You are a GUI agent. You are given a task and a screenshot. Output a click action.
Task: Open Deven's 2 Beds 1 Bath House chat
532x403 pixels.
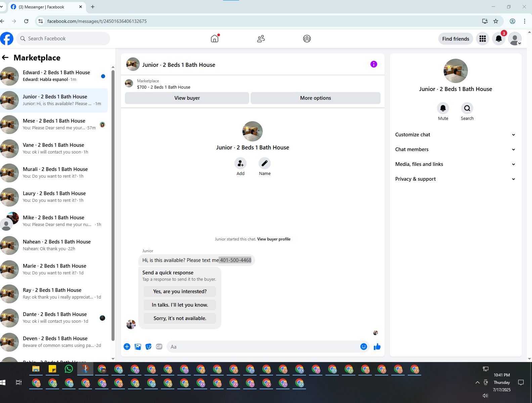point(54,342)
